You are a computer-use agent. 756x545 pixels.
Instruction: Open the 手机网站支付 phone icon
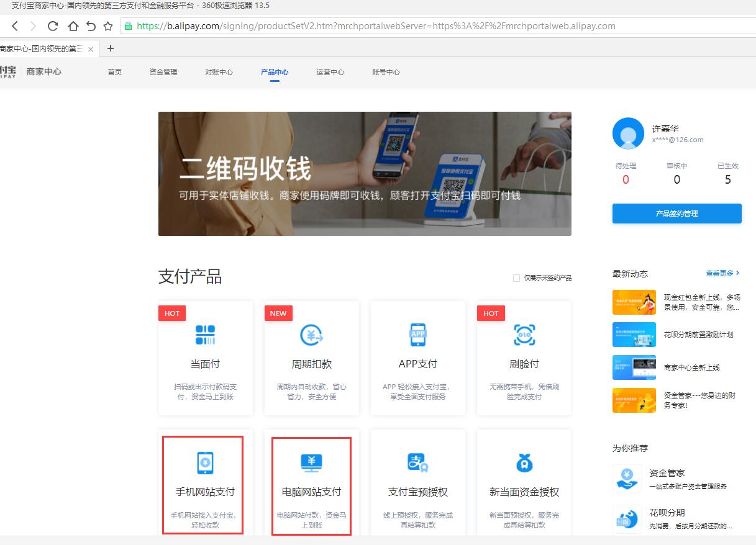point(205,462)
